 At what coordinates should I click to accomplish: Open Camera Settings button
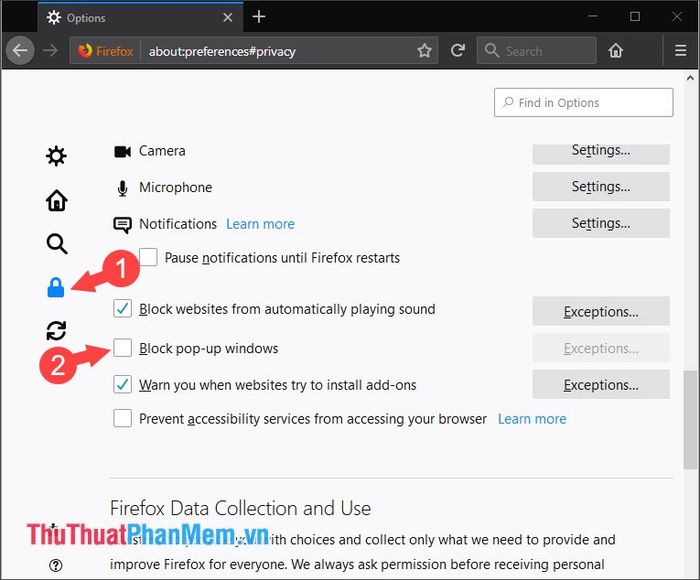click(x=601, y=153)
